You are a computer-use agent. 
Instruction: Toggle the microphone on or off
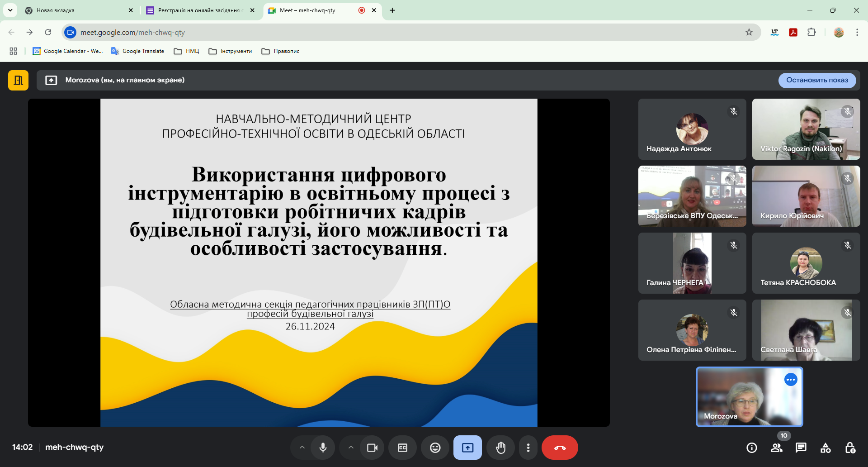(323, 448)
